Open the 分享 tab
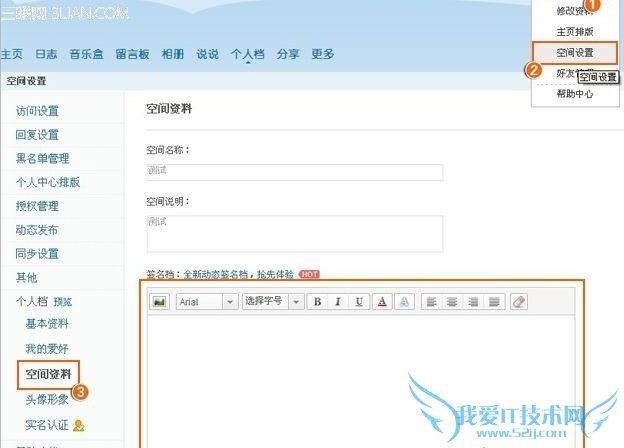Image resolution: width=624 pixels, height=448 pixels. pyautogui.click(x=288, y=54)
